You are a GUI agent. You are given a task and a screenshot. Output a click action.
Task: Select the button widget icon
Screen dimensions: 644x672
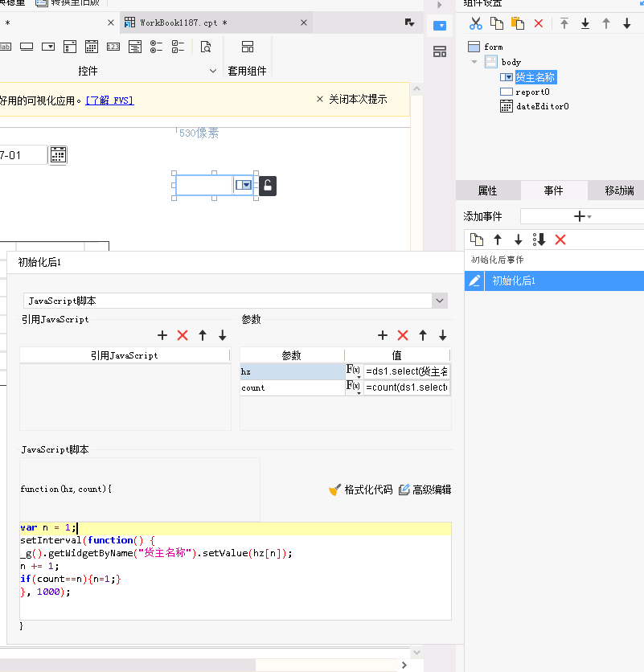tap(27, 47)
